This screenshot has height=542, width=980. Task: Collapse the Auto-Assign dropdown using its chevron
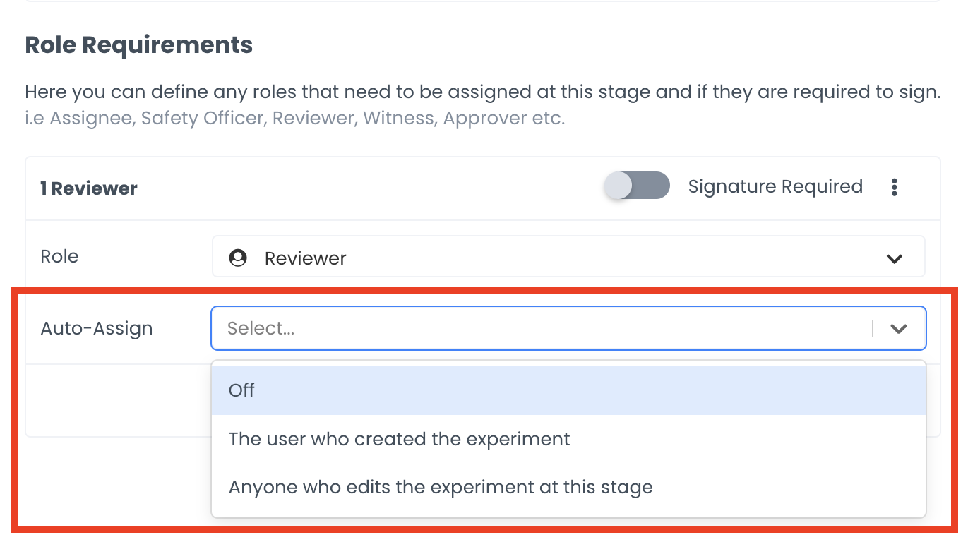[x=898, y=328]
